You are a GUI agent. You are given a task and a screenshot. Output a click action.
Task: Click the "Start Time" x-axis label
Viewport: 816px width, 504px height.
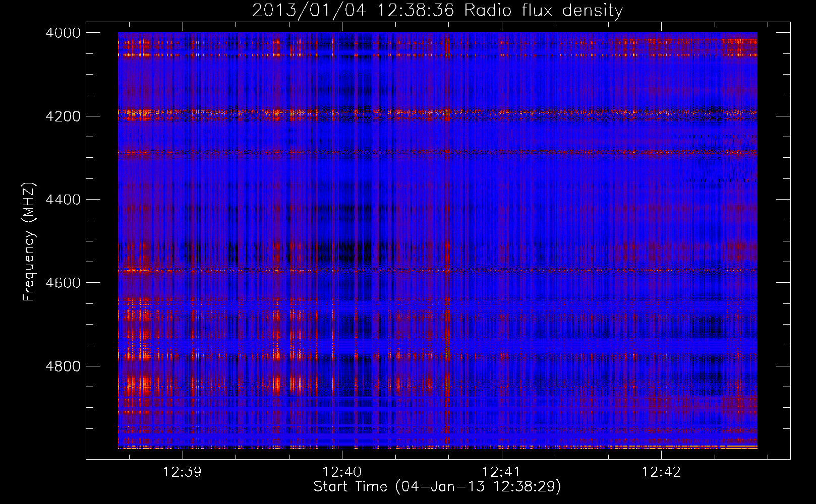(x=350, y=486)
